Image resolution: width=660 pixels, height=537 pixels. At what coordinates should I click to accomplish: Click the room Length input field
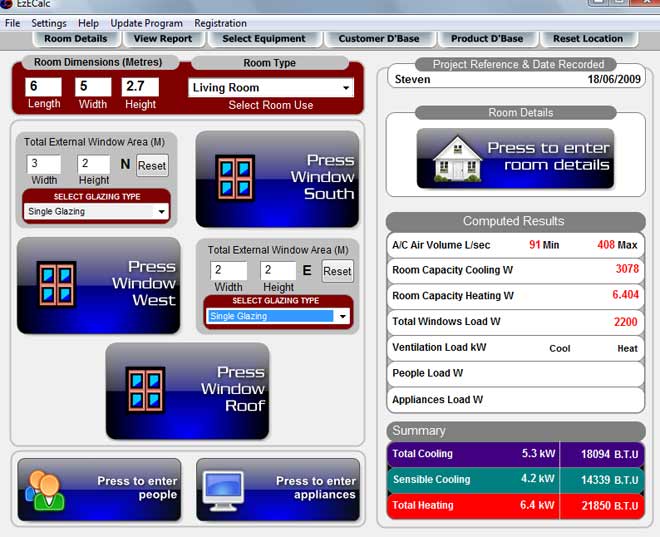click(44, 87)
